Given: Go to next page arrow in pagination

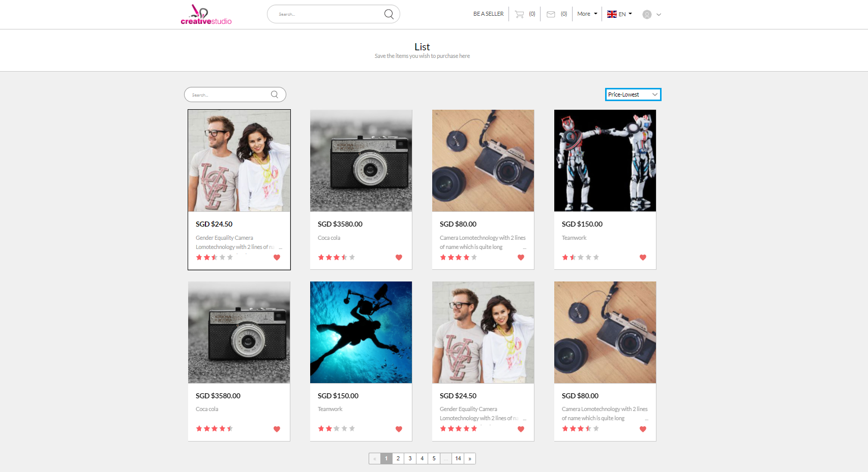Looking at the screenshot, I should pyautogui.click(x=470, y=459).
